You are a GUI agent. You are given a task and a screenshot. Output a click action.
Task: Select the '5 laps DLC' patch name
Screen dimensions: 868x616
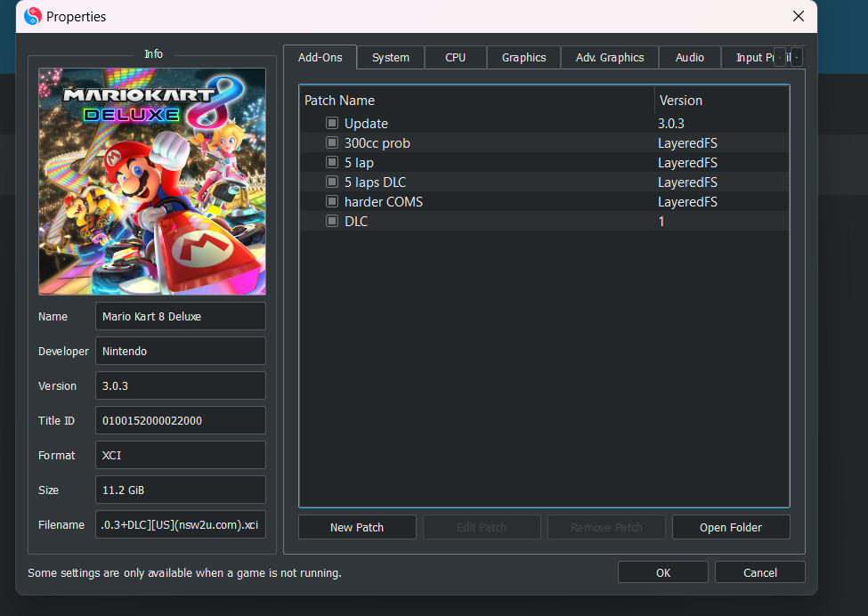375,182
